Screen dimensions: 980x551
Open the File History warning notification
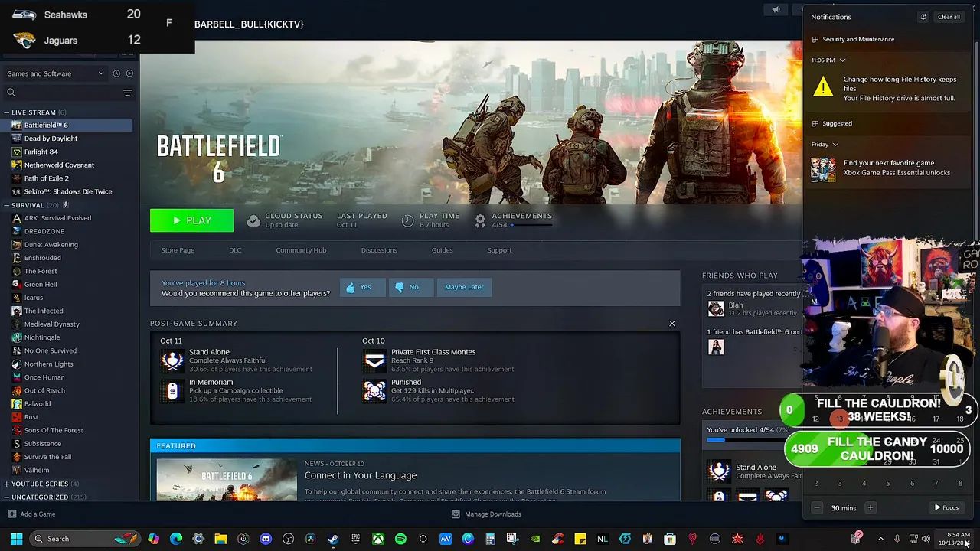pos(888,88)
